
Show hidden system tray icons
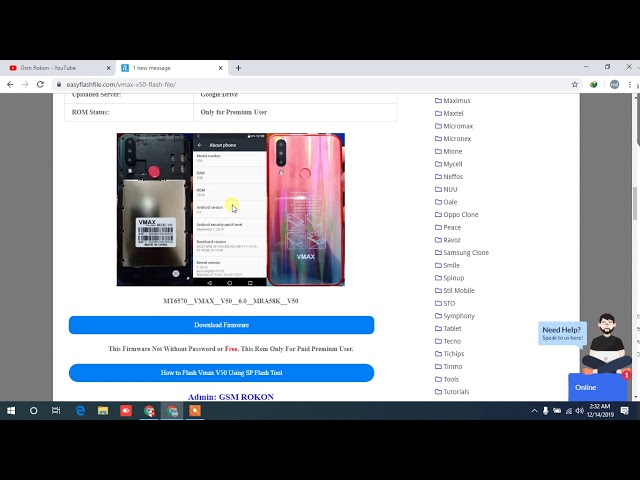[x=534, y=411]
